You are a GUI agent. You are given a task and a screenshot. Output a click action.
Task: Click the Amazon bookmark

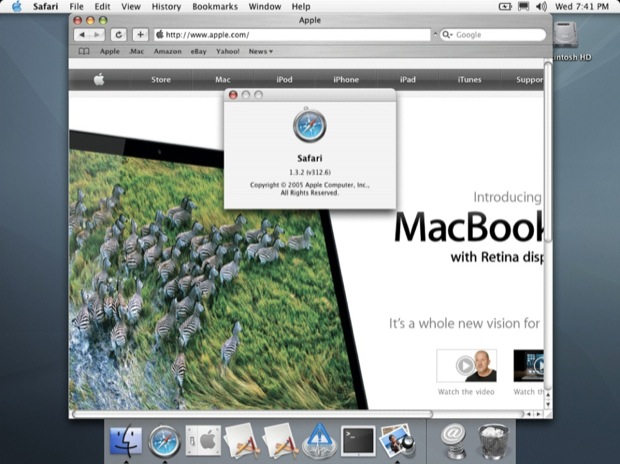(x=168, y=51)
